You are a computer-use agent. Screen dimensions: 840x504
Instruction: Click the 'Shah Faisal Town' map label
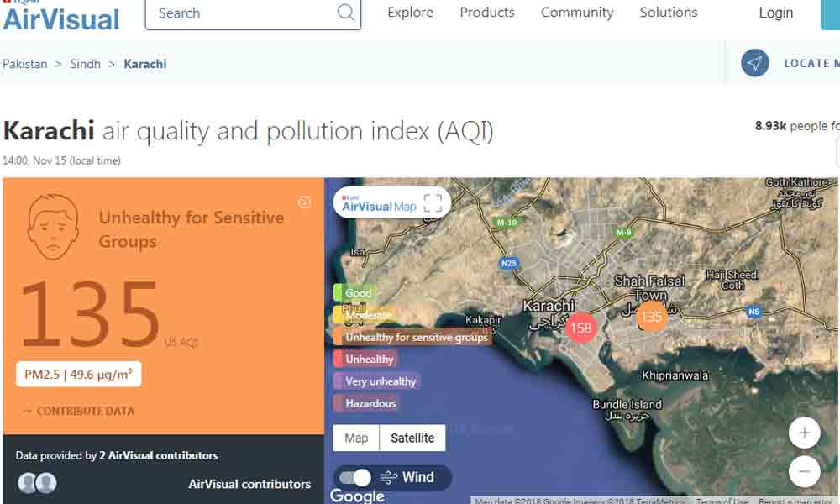pyautogui.click(x=650, y=288)
